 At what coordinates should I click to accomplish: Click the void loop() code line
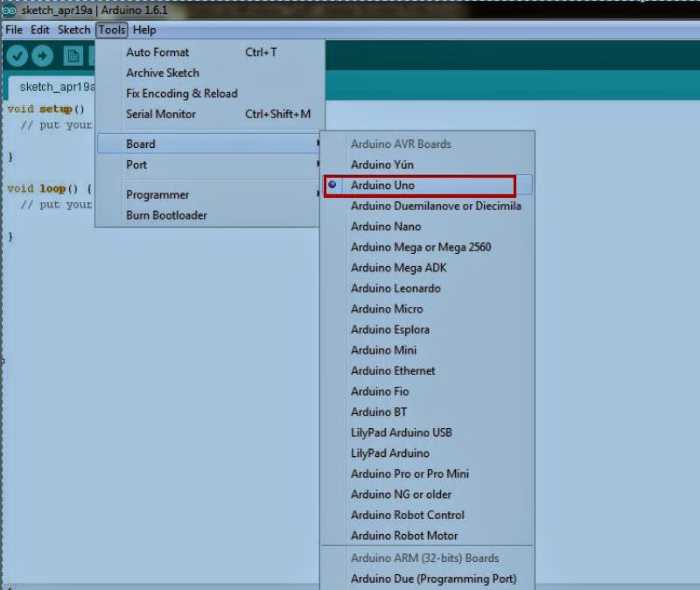pos(50,188)
